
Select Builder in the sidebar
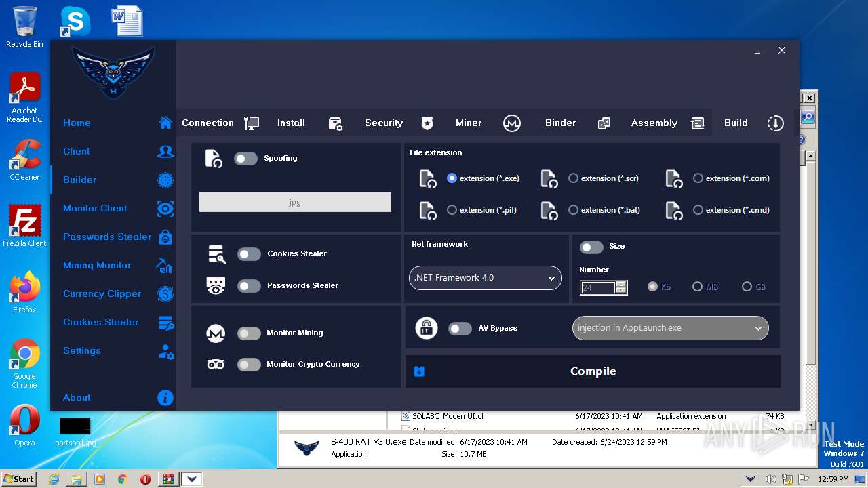[x=80, y=180]
